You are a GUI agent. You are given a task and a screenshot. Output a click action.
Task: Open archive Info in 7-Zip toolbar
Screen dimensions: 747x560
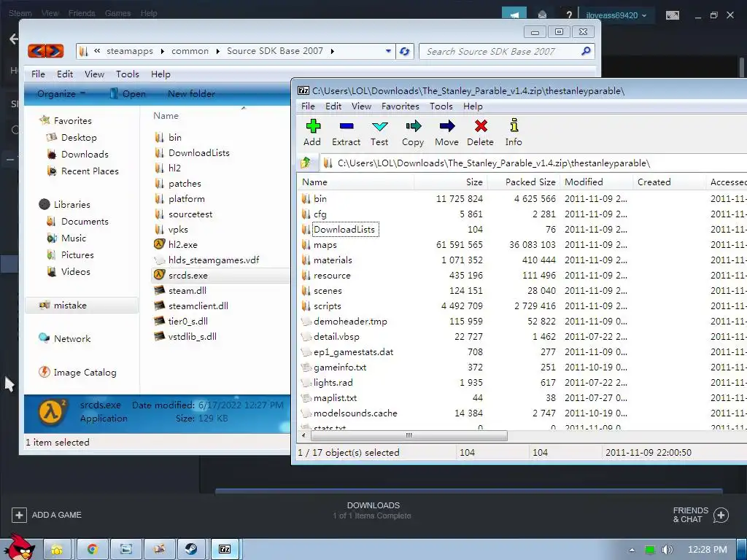click(514, 133)
